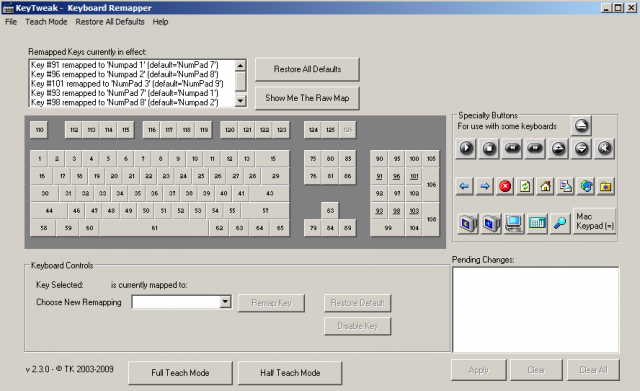Select numpad key 99
Screen dimensions: 640x391
(388, 228)
